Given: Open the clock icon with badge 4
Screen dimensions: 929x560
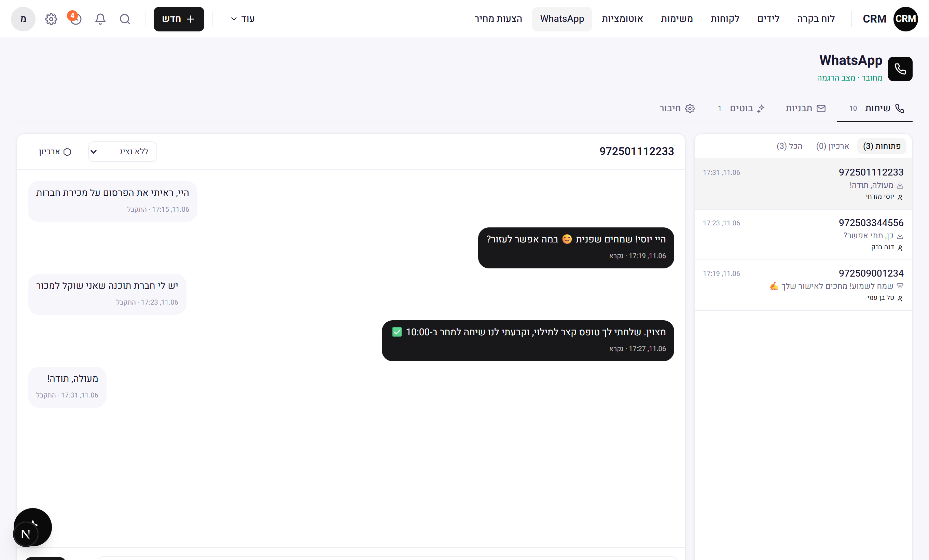Looking at the screenshot, I should tap(75, 19).
